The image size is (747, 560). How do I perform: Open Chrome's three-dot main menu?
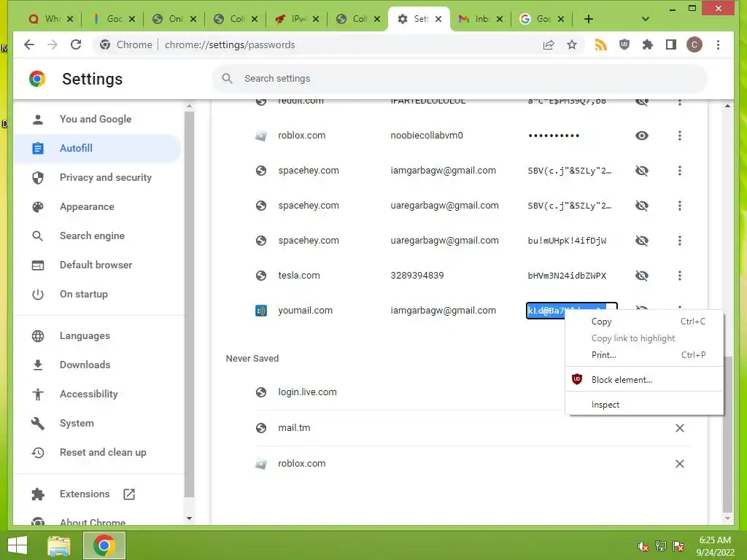tap(718, 44)
